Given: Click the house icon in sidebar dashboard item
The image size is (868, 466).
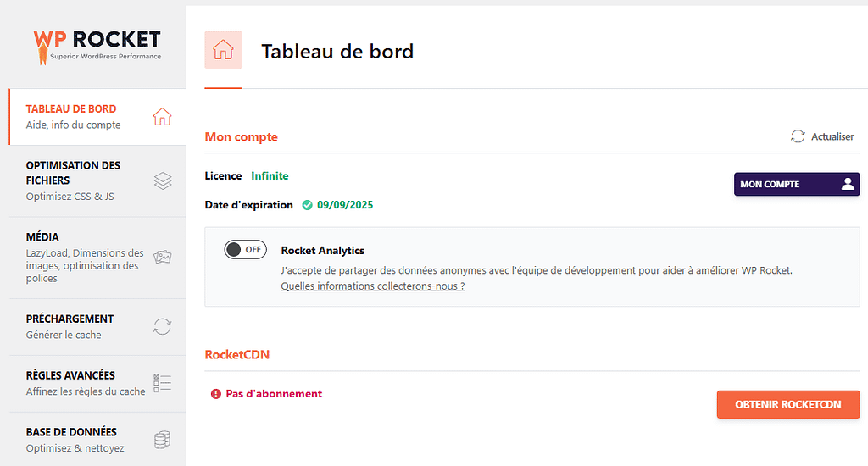Looking at the screenshot, I should tap(162, 117).
